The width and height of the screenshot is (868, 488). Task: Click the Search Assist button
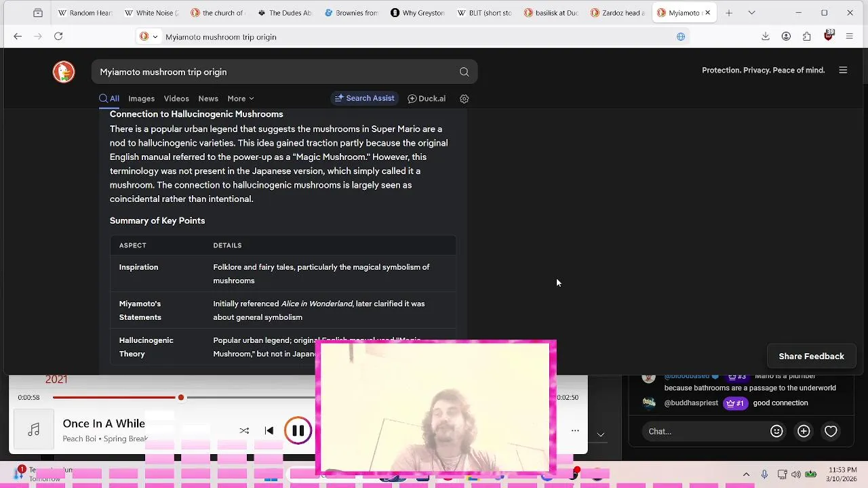[365, 98]
